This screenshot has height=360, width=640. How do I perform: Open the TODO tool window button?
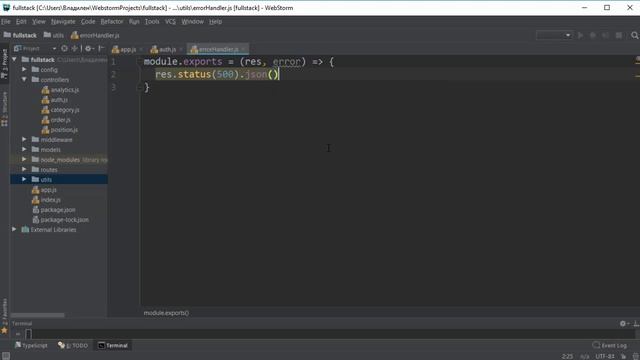tap(73, 345)
